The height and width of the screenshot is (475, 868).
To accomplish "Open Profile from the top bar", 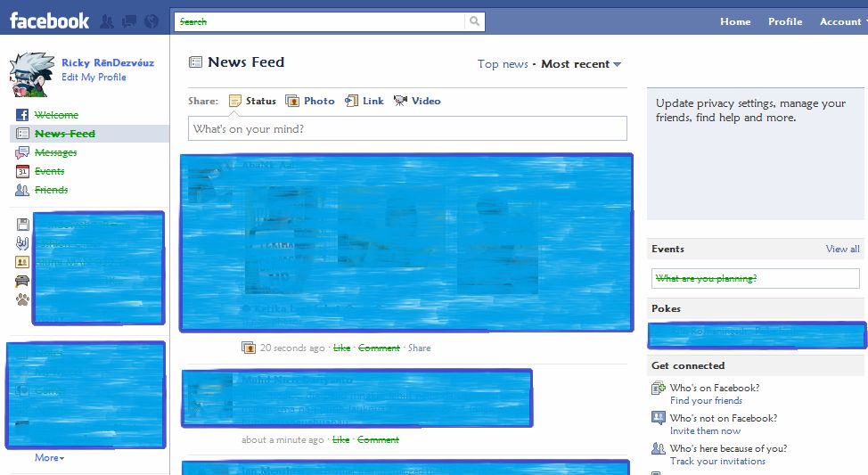I will click(785, 21).
